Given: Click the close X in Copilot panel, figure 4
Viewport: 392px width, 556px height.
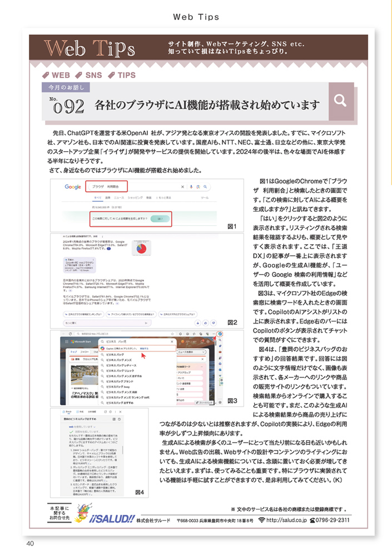Looking at the screenshot, I should (x=120, y=411).
